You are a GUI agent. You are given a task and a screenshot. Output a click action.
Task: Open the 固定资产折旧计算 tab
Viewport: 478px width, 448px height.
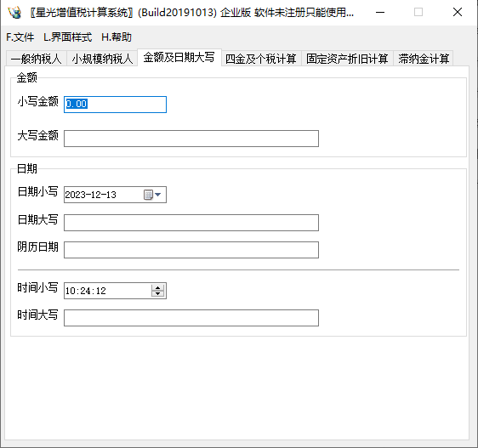tap(347, 59)
